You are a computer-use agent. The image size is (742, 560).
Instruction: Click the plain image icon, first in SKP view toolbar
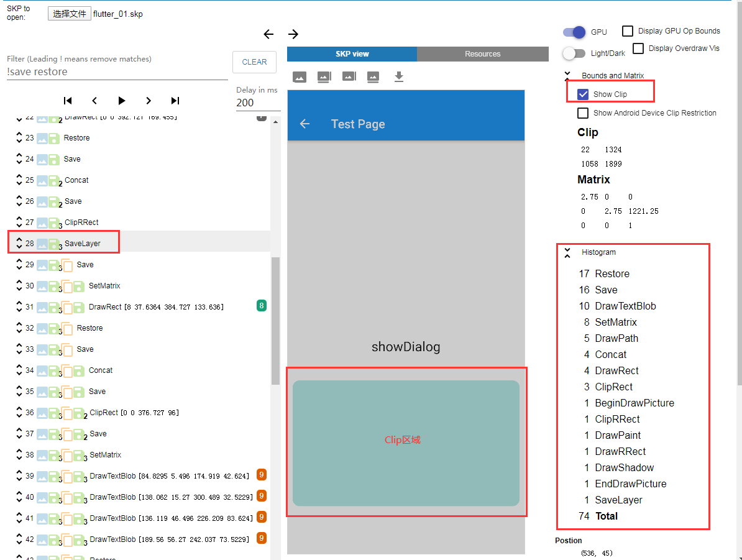[300, 76]
